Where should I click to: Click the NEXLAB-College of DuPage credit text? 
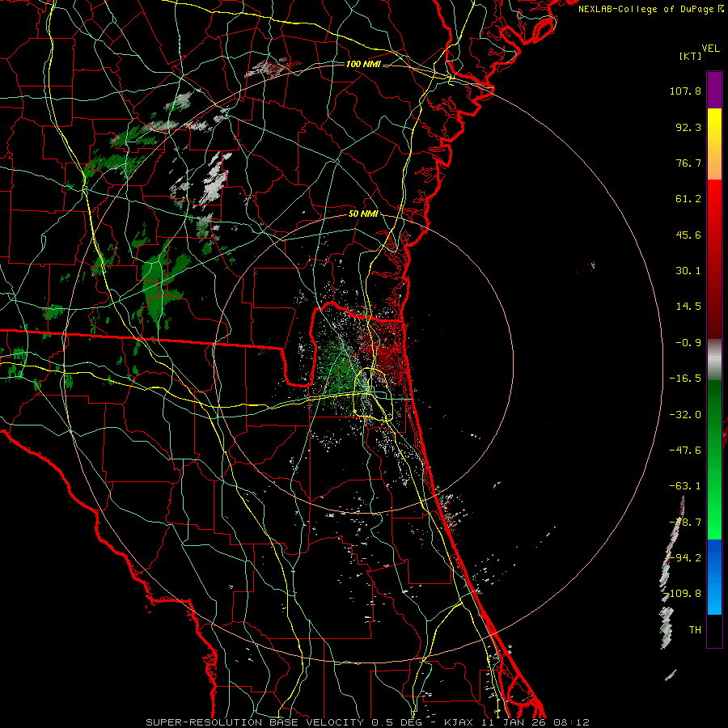[x=647, y=9]
